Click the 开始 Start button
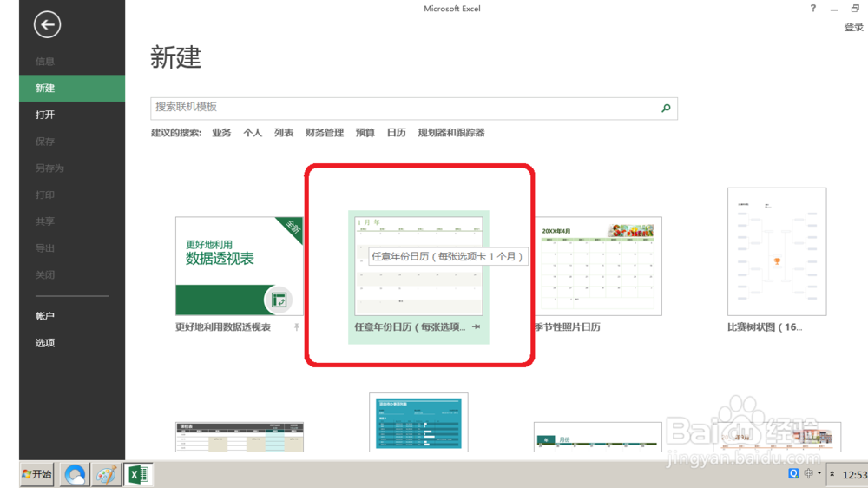The width and height of the screenshot is (868, 488). (37, 474)
